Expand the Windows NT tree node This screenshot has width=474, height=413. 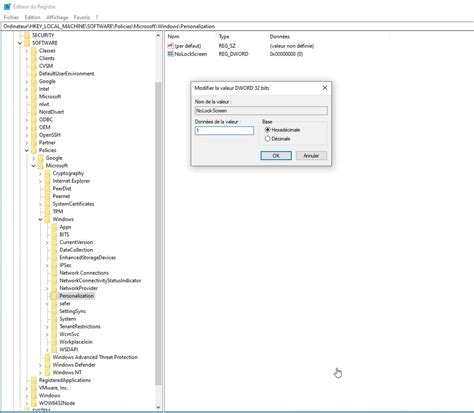[x=40, y=373]
